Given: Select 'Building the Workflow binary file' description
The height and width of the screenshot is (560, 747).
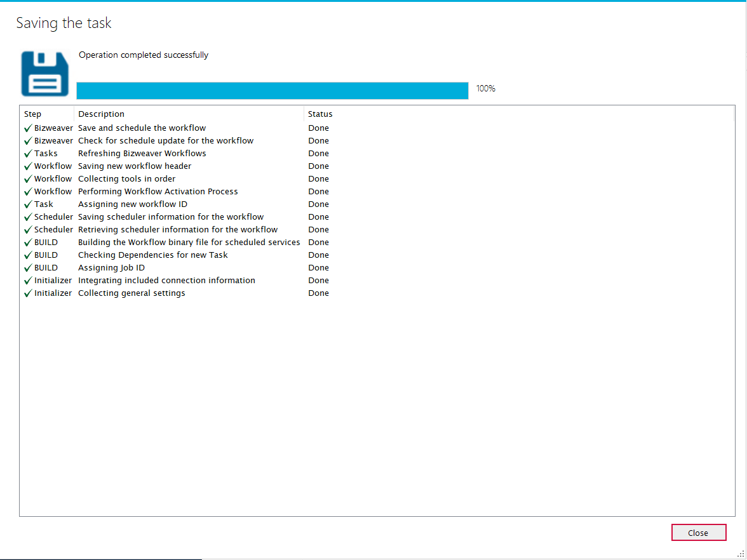Looking at the screenshot, I should tap(189, 243).
